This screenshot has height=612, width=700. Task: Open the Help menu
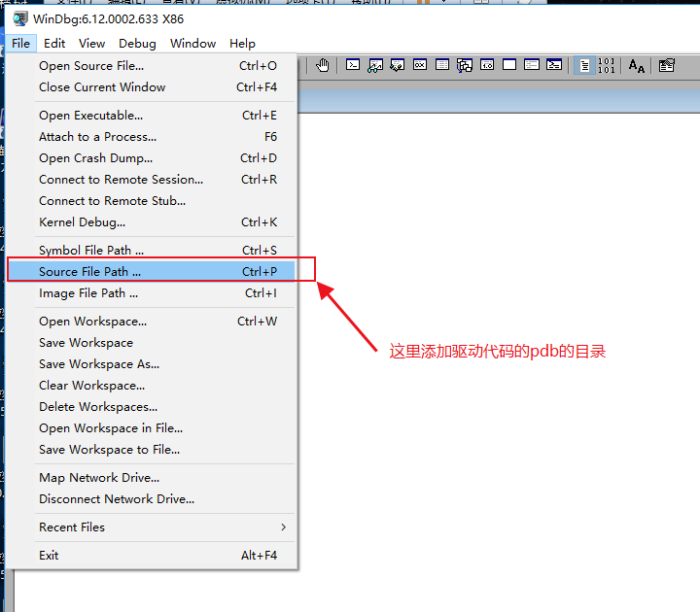242,44
